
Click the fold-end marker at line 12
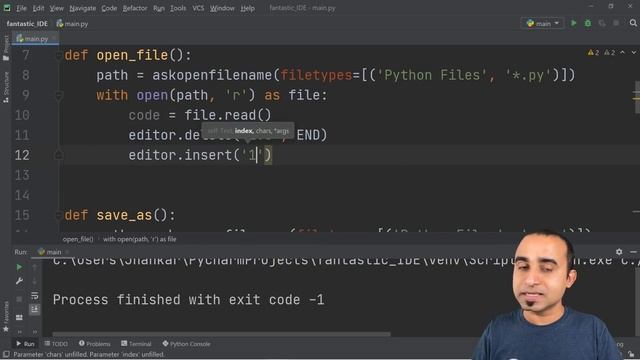coord(59,155)
